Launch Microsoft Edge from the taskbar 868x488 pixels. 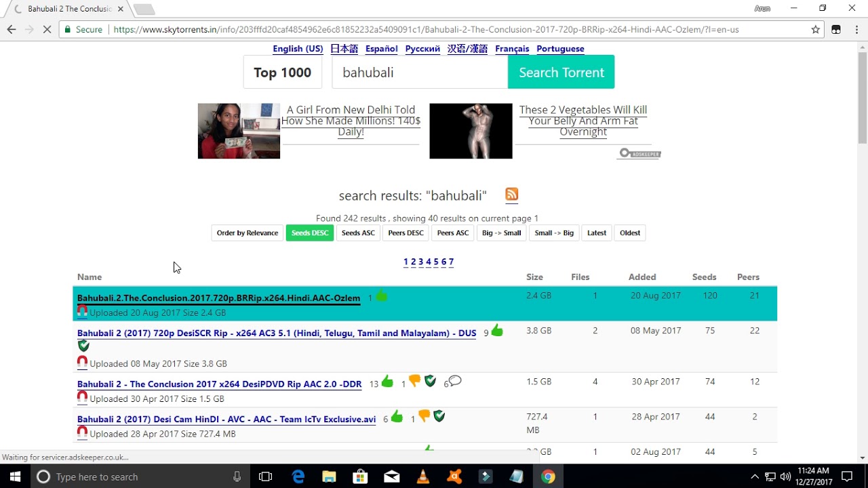tap(298, 476)
